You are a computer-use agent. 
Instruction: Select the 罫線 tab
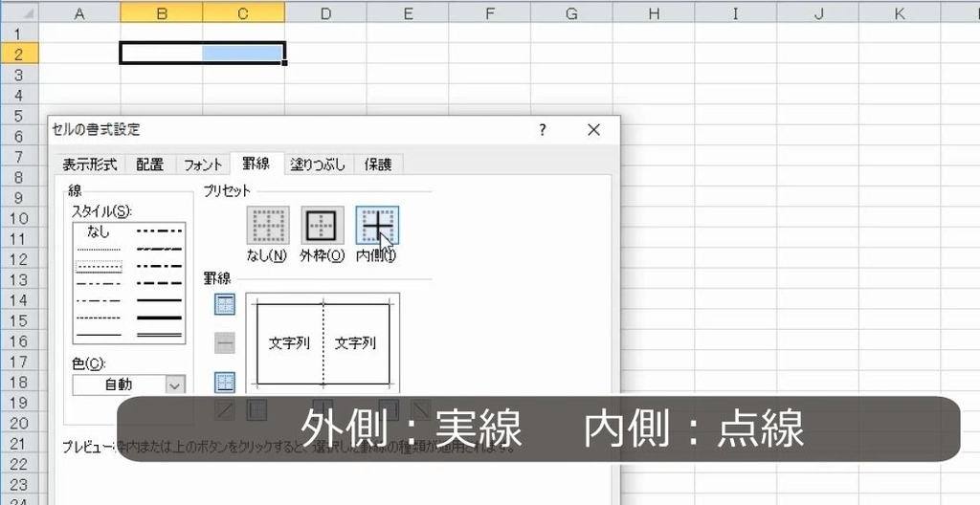coord(256,164)
